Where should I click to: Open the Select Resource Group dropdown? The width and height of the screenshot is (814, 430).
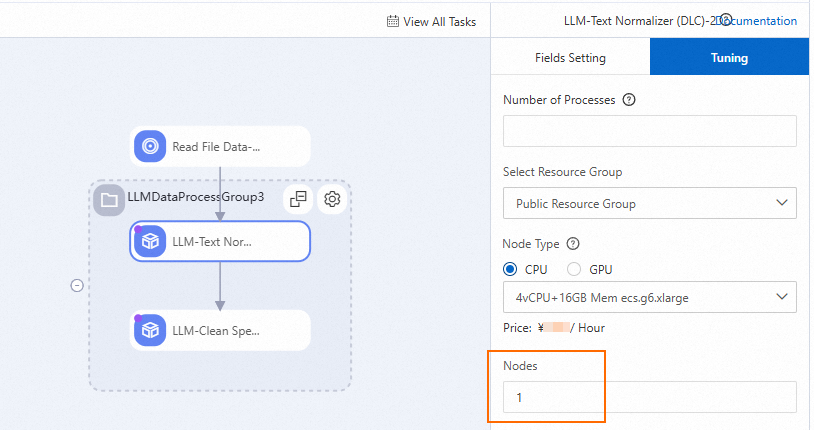(x=650, y=203)
